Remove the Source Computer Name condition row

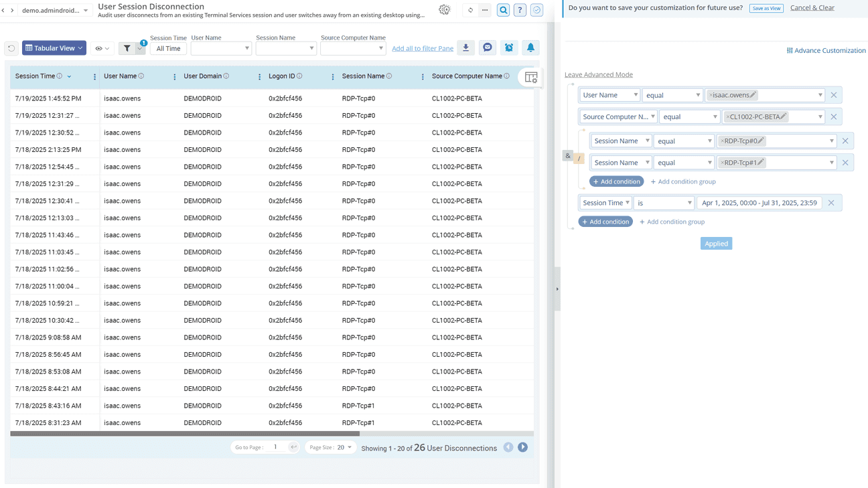click(x=834, y=116)
